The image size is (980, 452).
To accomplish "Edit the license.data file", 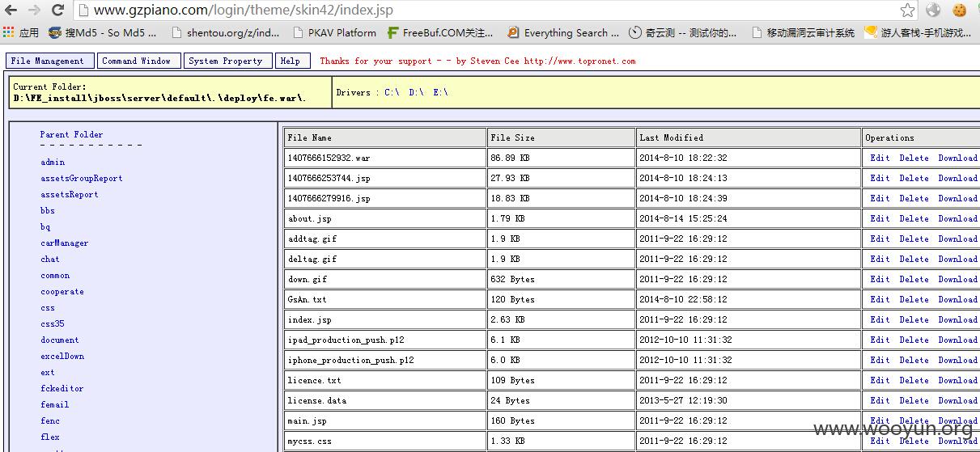I will (x=880, y=401).
